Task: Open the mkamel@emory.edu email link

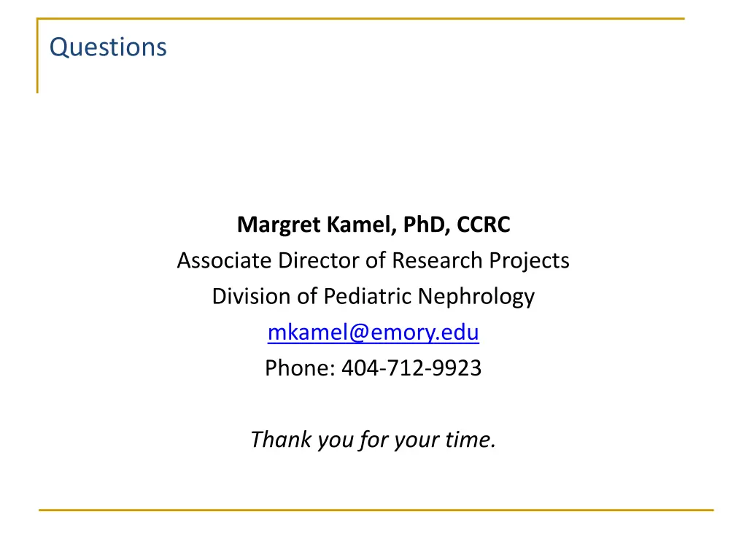Action: [x=373, y=332]
